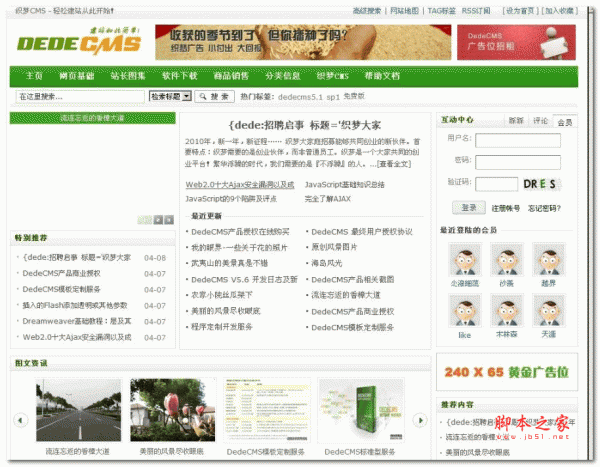Open Dreamweaver基础教程 in 特别推荐 list
Viewport: 600px width, 467px height.
pyautogui.click(x=77, y=321)
